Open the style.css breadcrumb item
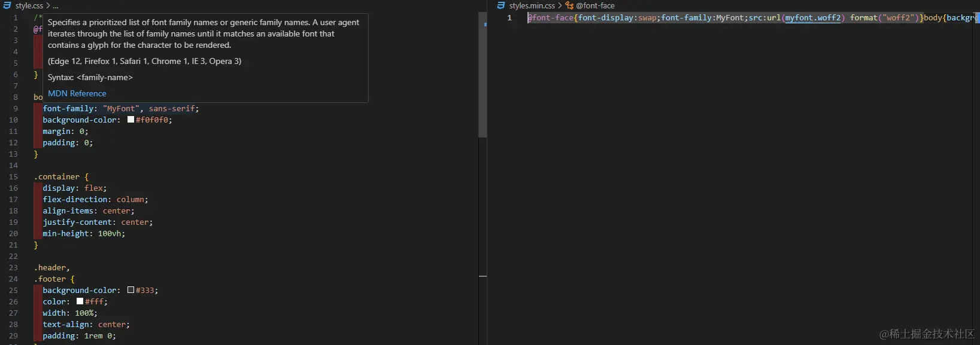 click(x=29, y=5)
